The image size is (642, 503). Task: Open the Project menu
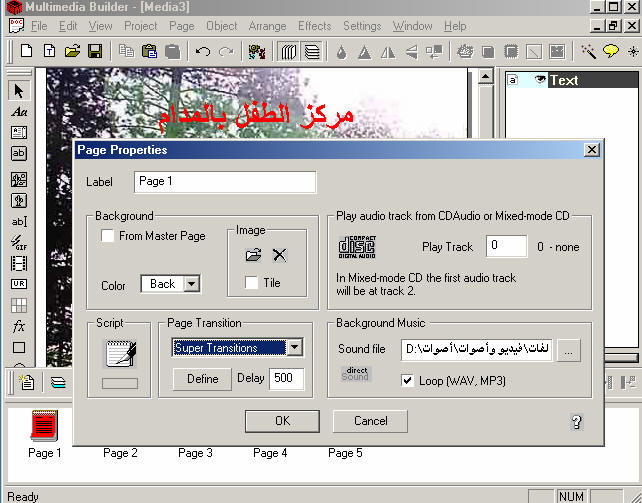coord(140,26)
